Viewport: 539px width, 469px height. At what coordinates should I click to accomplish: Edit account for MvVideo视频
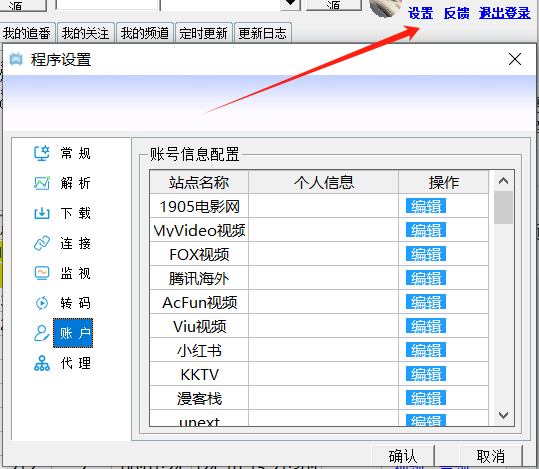[x=426, y=230]
